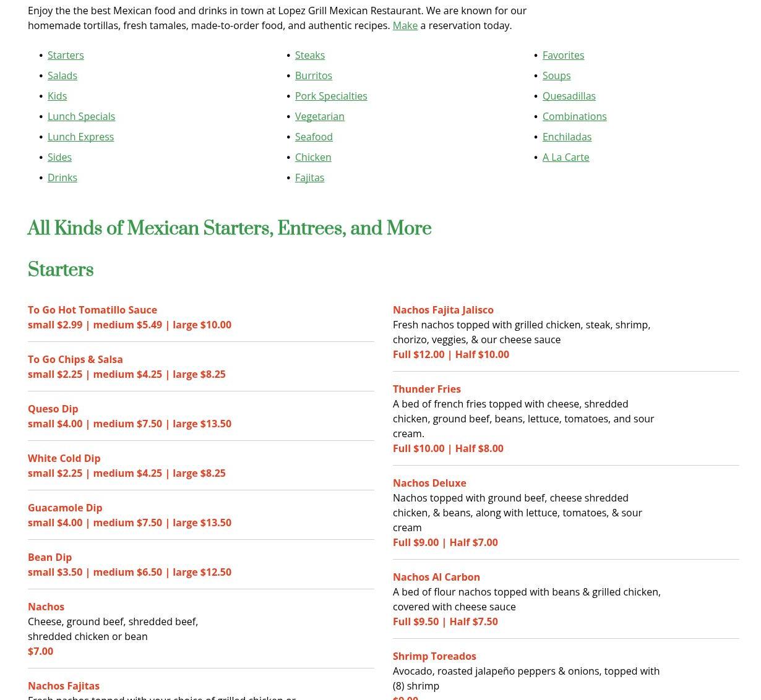Select the Vegetarian menu link

pyautogui.click(x=320, y=116)
